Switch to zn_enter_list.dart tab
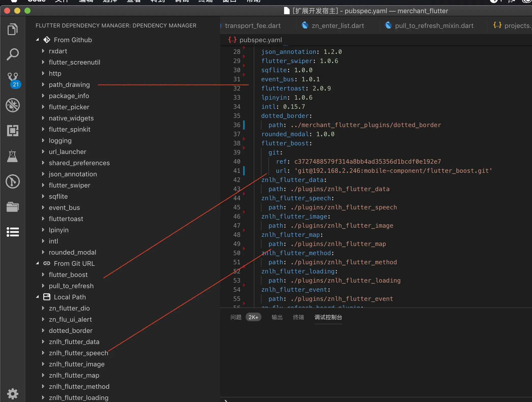 (x=337, y=26)
